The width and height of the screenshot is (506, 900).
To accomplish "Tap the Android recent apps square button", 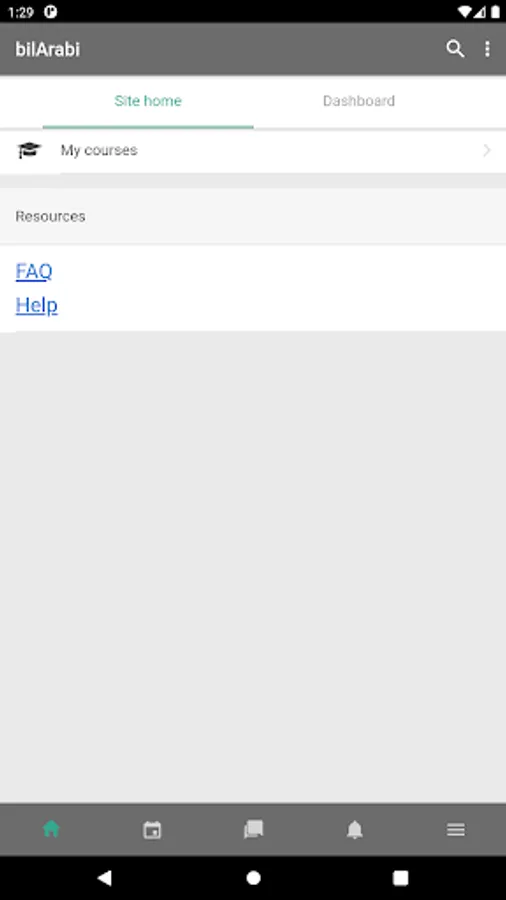I will [400, 878].
